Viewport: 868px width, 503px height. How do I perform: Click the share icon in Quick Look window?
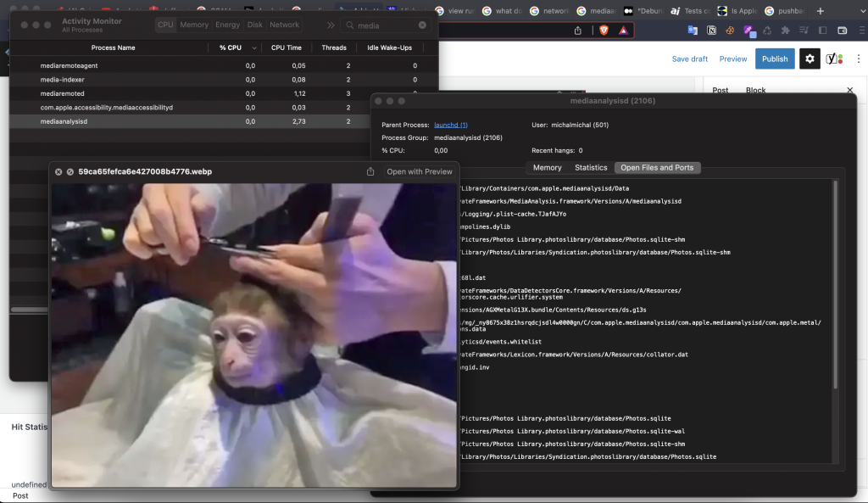point(370,171)
